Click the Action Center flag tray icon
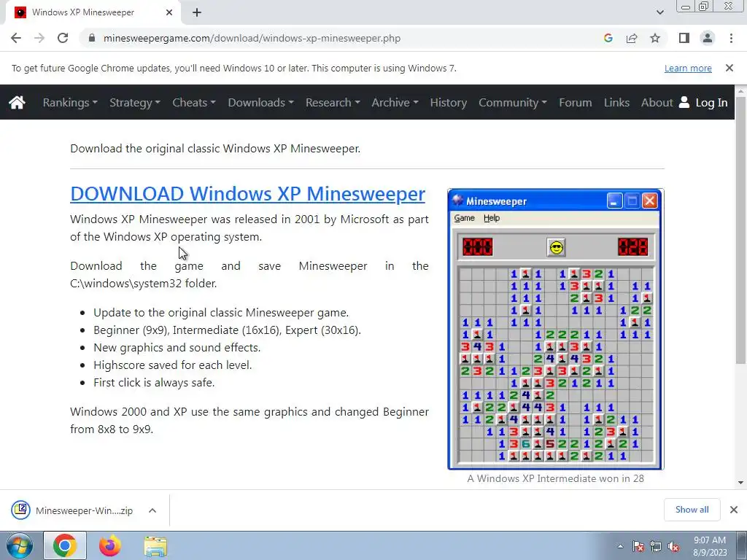 tap(638, 547)
